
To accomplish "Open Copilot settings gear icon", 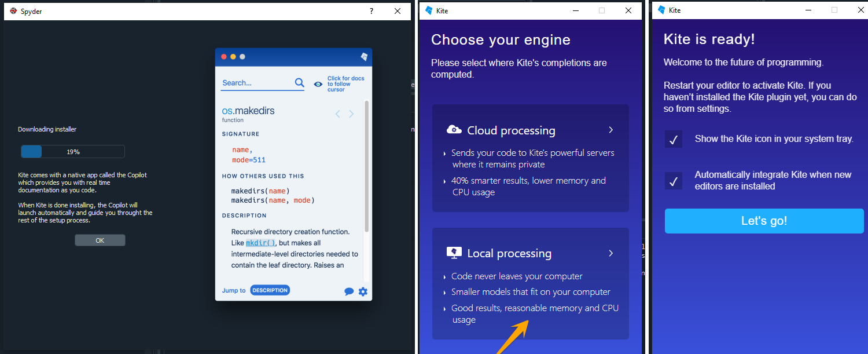I will click(363, 291).
